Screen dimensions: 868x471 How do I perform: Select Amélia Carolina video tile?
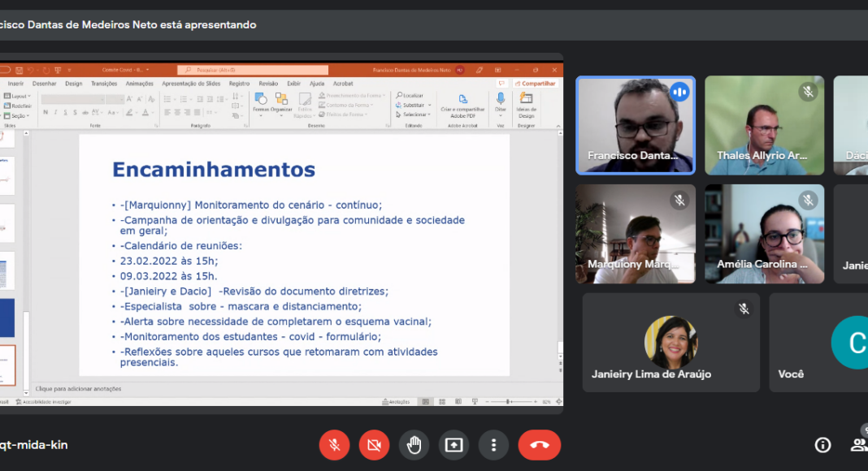[x=765, y=234]
